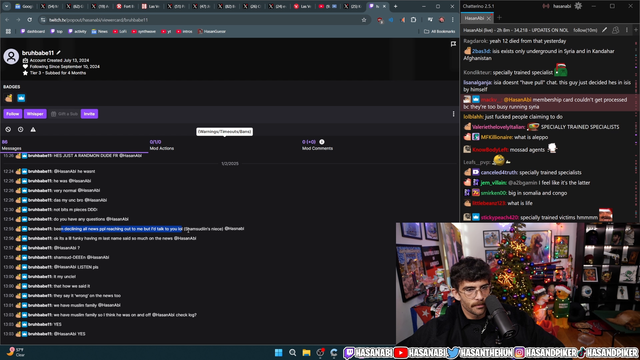The width and height of the screenshot is (640, 360).
Task: Click the "@HasanAbi LISTEN pls" message
Action: (76, 267)
